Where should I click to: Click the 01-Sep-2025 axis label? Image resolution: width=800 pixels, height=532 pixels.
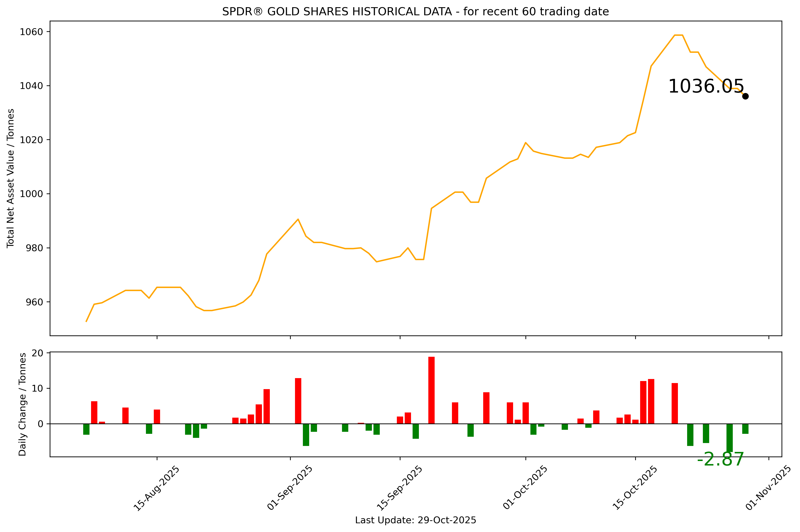pos(290,488)
